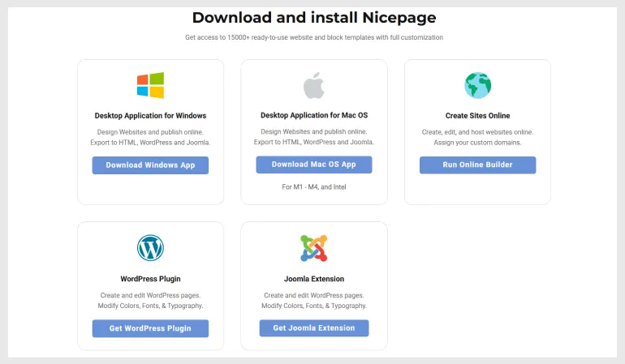Click the Get Joomla Extension button
Screen dimensions: 625x364
[x=314, y=328]
